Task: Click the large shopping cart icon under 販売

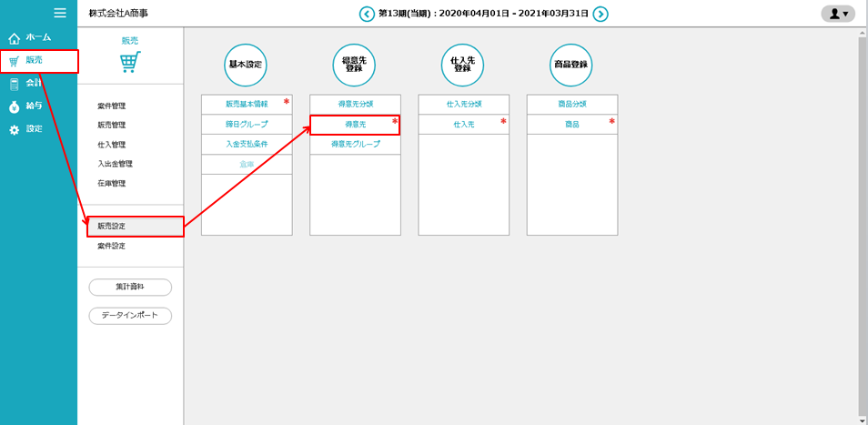Action: 130,63
